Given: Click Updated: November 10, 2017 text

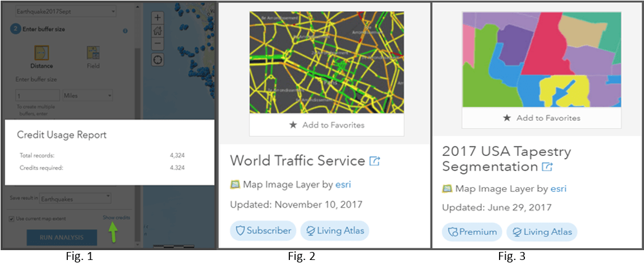Looking at the screenshot, I should click(x=296, y=205).
